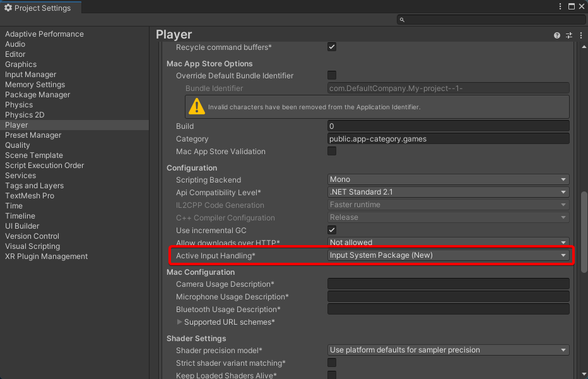
Task: Select Services category
Action: [20, 176]
